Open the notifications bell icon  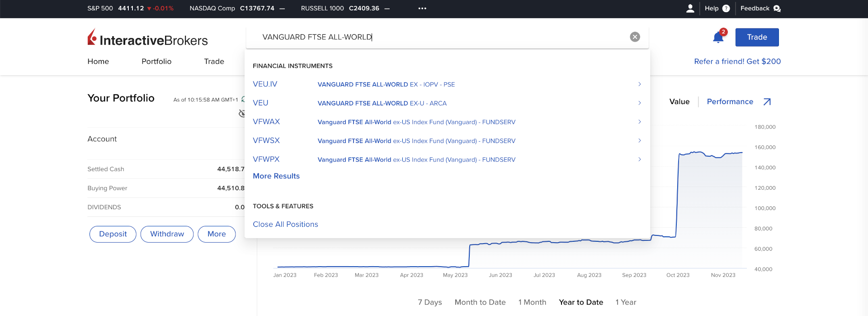[x=718, y=38]
